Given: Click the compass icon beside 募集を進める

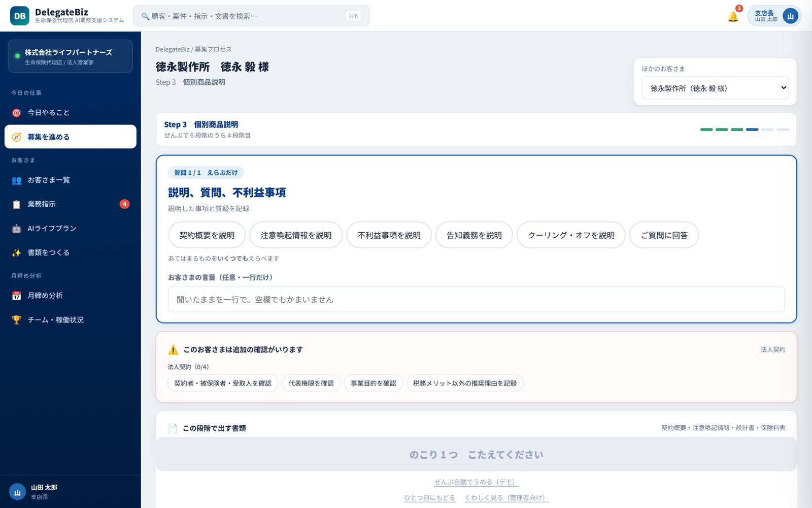Looking at the screenshot, I should click(17, 137).
